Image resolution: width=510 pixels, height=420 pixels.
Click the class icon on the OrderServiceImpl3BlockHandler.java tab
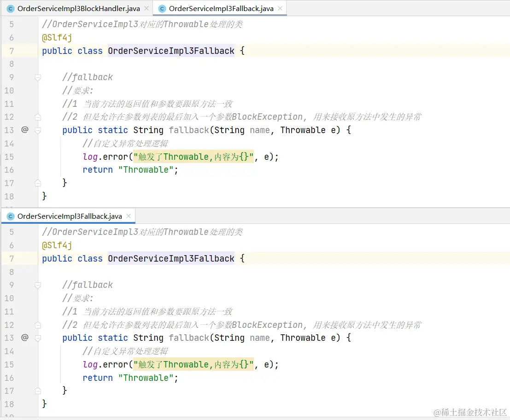click(x=11, y=9)
